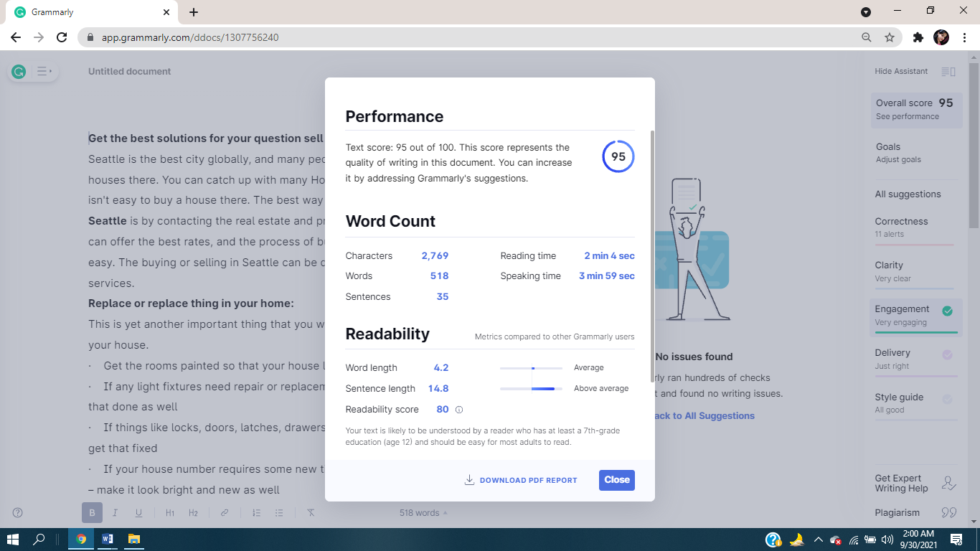The image size is (980, 551).
Task: Toggle Heading 1 style
Action: (x=170, y=513)
